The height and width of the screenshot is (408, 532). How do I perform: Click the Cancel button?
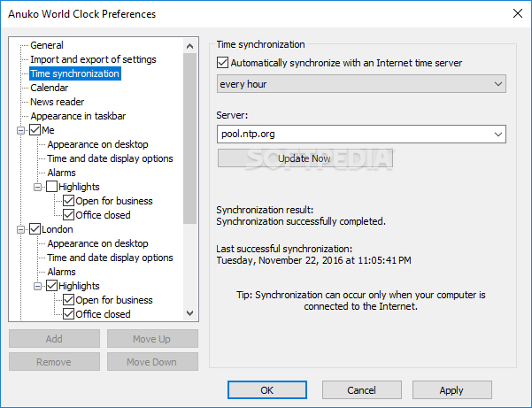(x=362, y=390)
